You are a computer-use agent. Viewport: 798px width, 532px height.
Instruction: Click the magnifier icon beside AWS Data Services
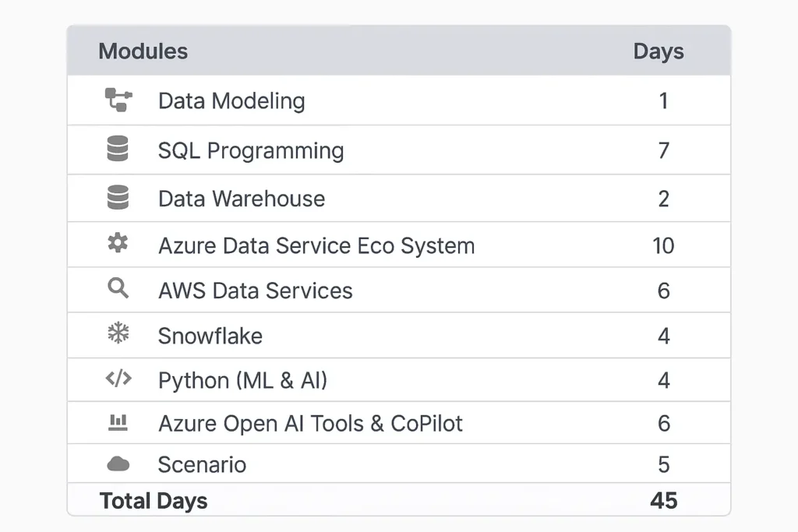point(118,289)
